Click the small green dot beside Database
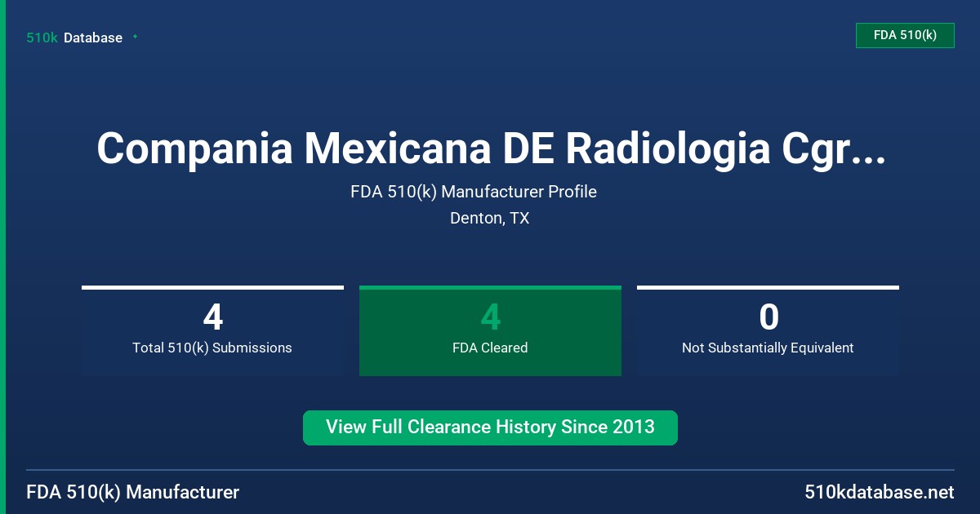 tap(135, 37)
